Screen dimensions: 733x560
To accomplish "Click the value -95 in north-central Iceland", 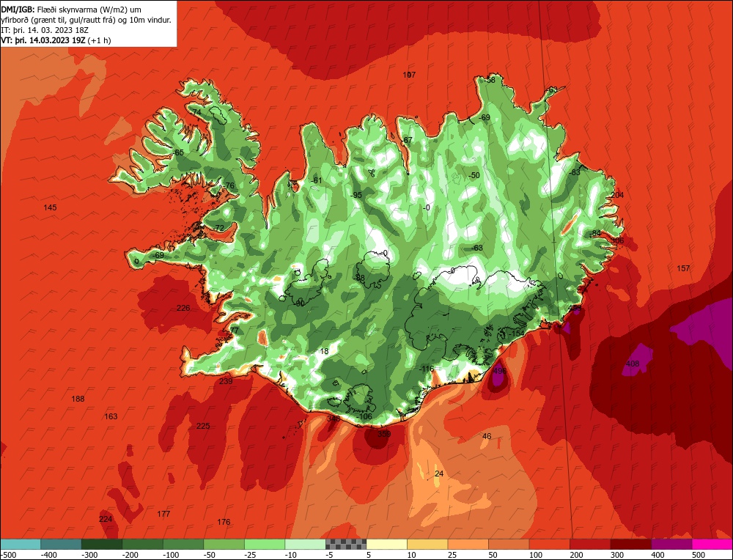I will pos(357,196).
